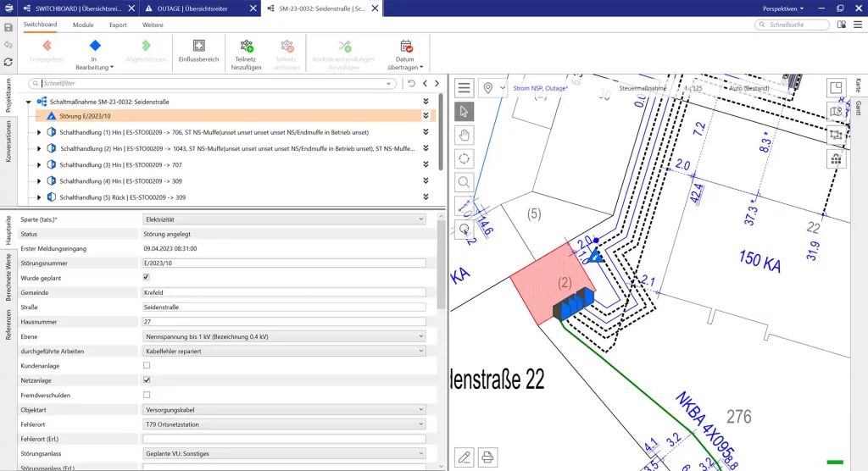Viewport: 868px width, 471px height.
Task: Open the Perspektiven menu
Action: [x=782, y=8]
